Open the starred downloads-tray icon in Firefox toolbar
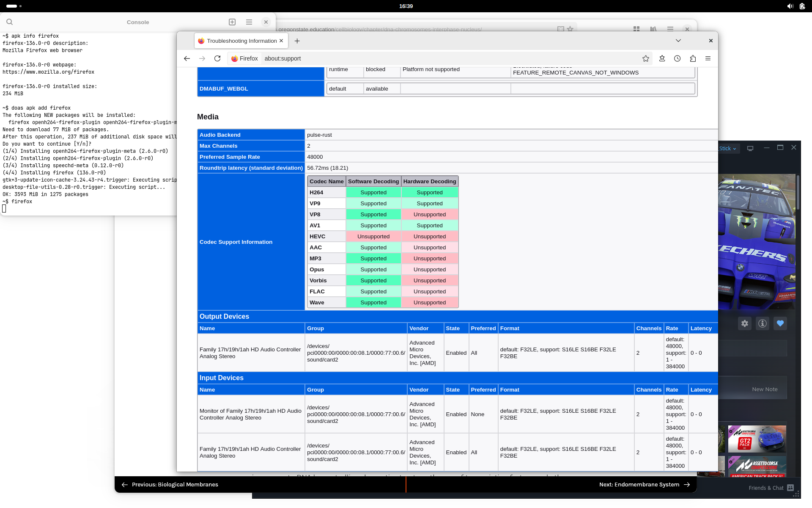The height and width of the screenshot is (508, 812). 662,58
